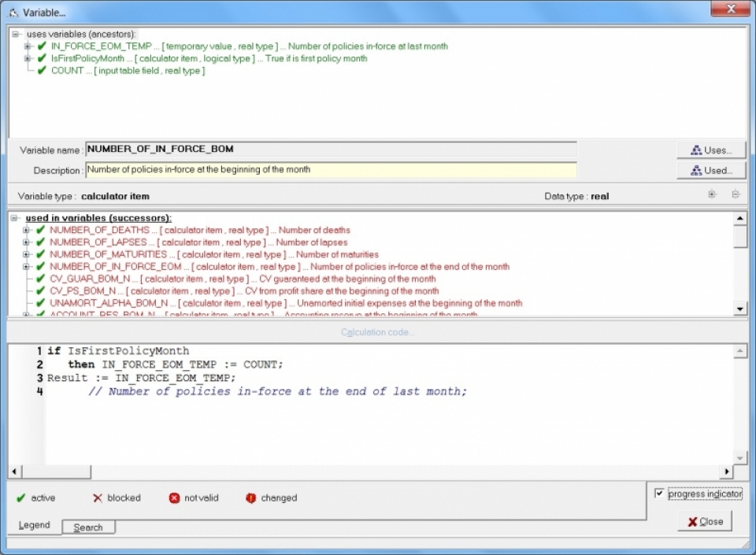Collapse the 'used in variables (successors)' tree root
Image resolution: width=756 pixels, height=555 pixels.
[x=16, y=218]
